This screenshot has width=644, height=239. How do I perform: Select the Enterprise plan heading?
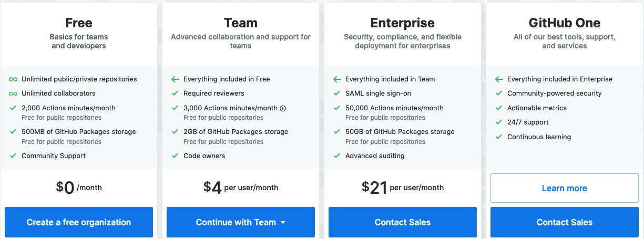(x=403, y=23)
